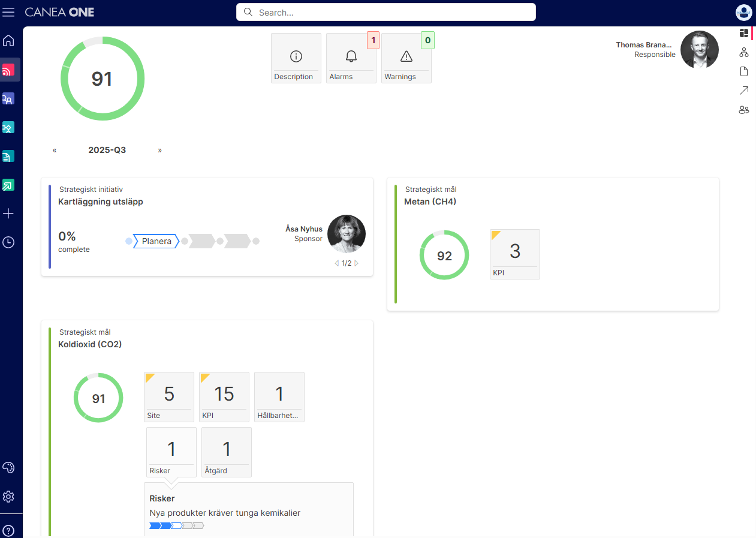This screenshot has width=756, height=538.
Task: Open the Alarms tile
Action: tap(351, 58)
